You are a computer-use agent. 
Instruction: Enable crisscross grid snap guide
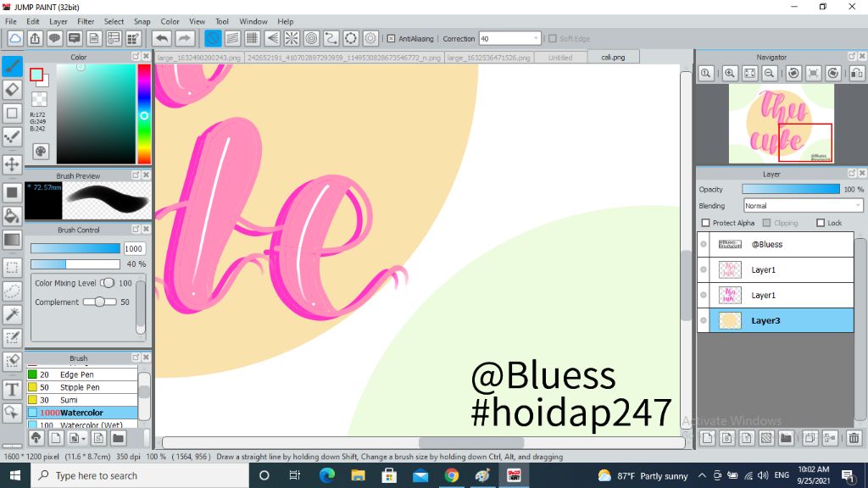(253, 38)
